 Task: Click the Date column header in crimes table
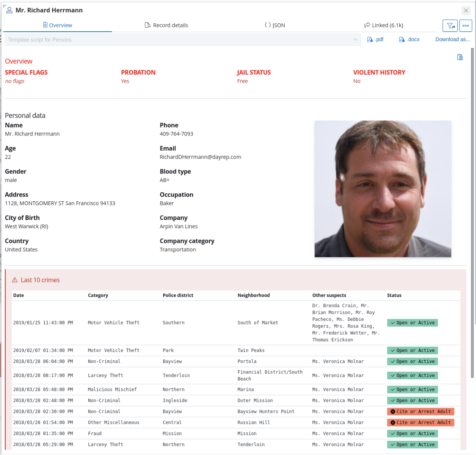pyautogui.click(x=19, y=295)
